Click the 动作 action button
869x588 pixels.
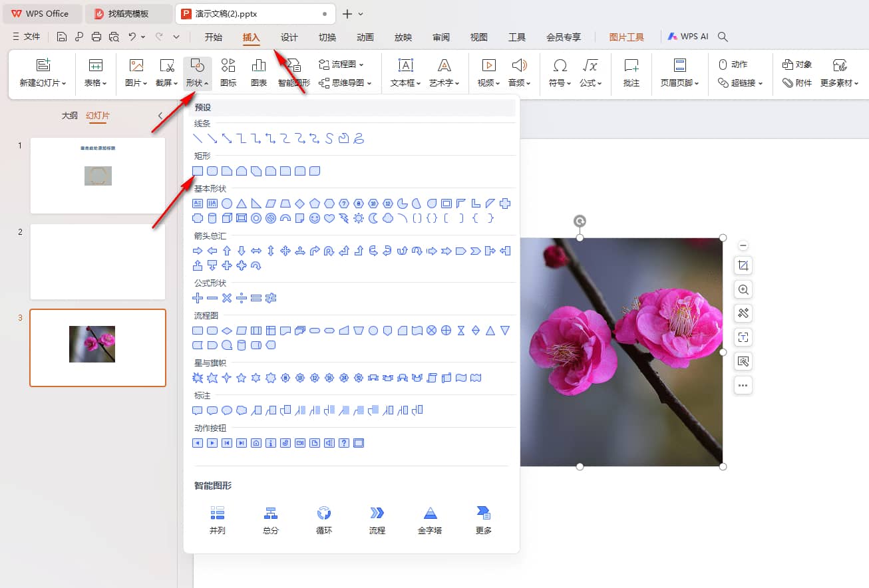coord(733,65)
